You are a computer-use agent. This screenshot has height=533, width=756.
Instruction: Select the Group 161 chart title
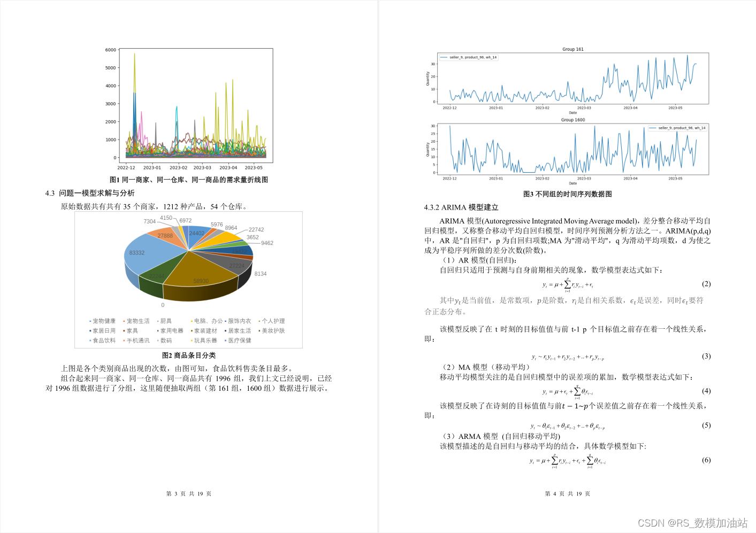tap(573, 49)
